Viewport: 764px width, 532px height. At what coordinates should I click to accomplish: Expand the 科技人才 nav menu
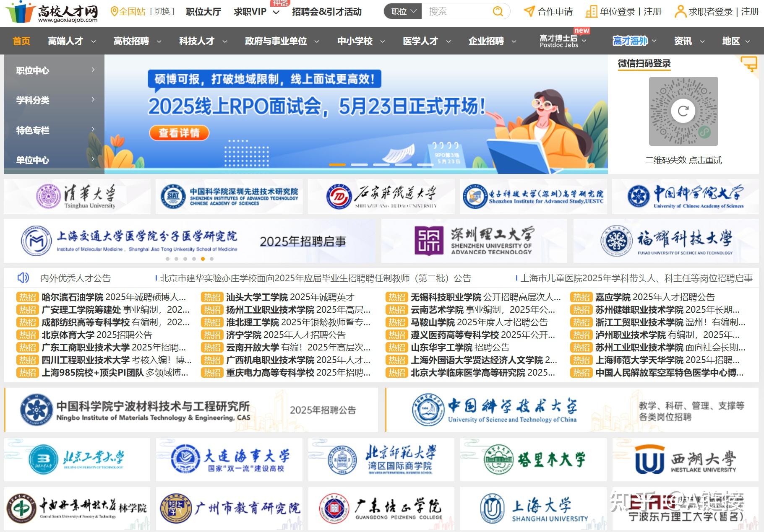(225, 41)
